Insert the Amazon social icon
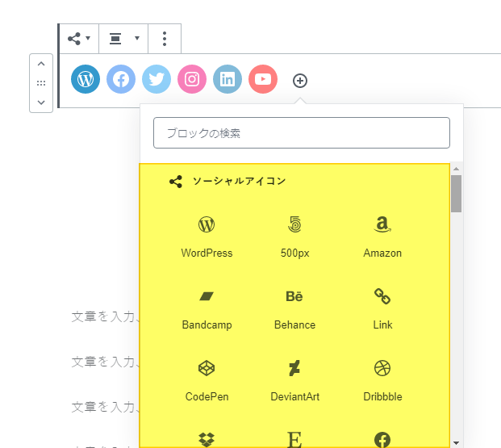The image size is (501, 448). 382,237
